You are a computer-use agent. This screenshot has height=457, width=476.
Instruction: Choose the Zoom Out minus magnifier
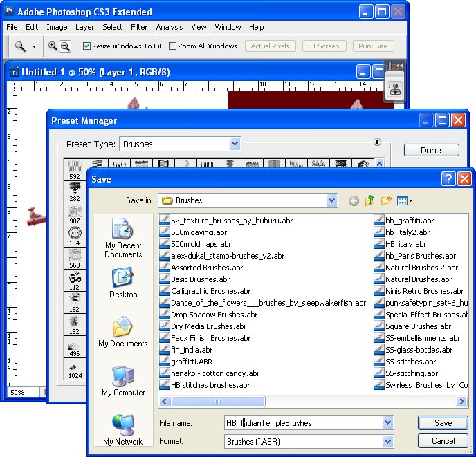point(65,46)
